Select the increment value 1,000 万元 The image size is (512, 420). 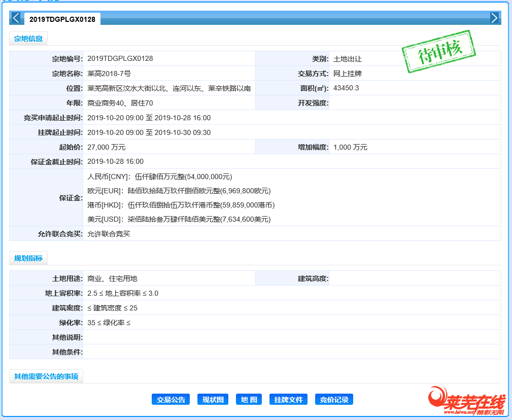350,147
